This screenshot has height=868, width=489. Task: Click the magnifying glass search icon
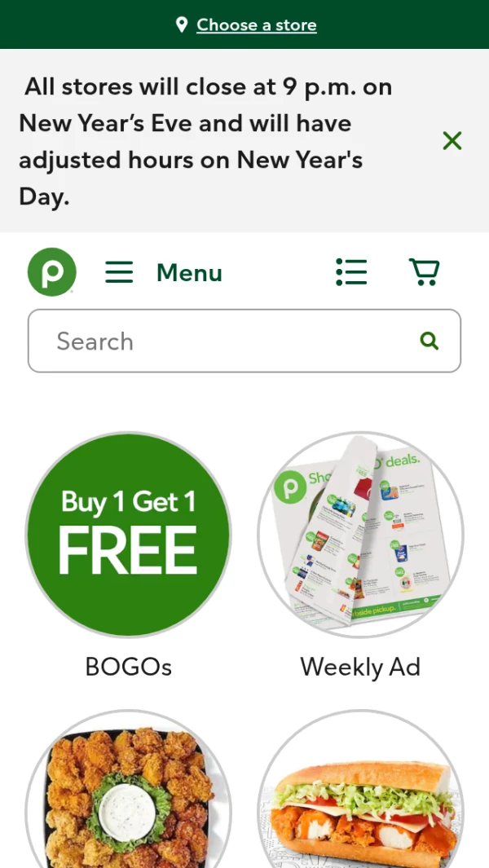[x=430, y=341]
